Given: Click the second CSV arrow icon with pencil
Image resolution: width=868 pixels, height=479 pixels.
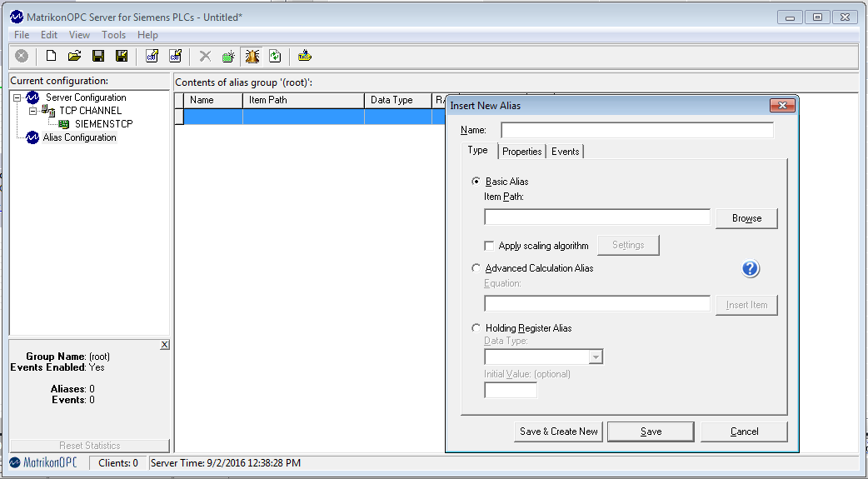Looking at the screenshot, I should [175, 56].
